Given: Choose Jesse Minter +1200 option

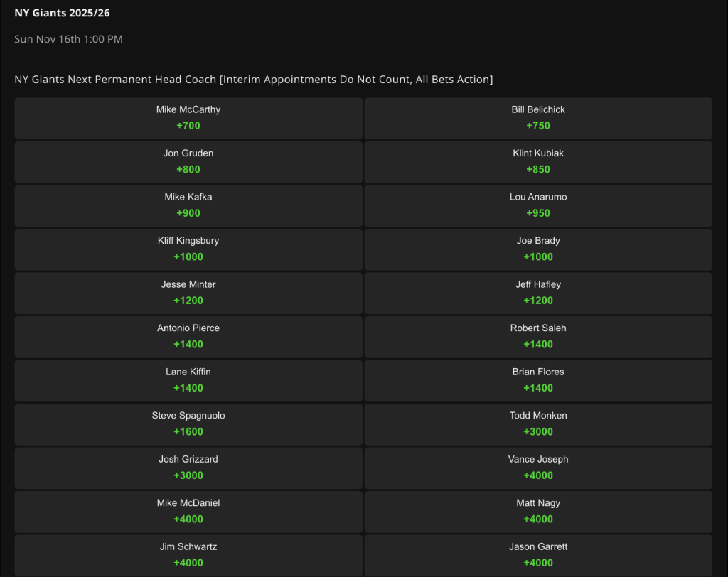Looking at the screenshot, I should tap(188, 293).
